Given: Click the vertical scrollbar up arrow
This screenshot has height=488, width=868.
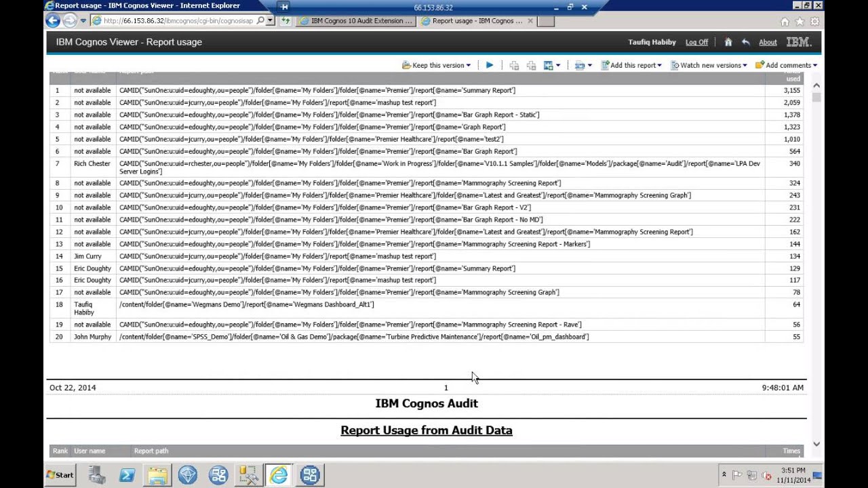Looking at the screenshot, I should point(816,85).
